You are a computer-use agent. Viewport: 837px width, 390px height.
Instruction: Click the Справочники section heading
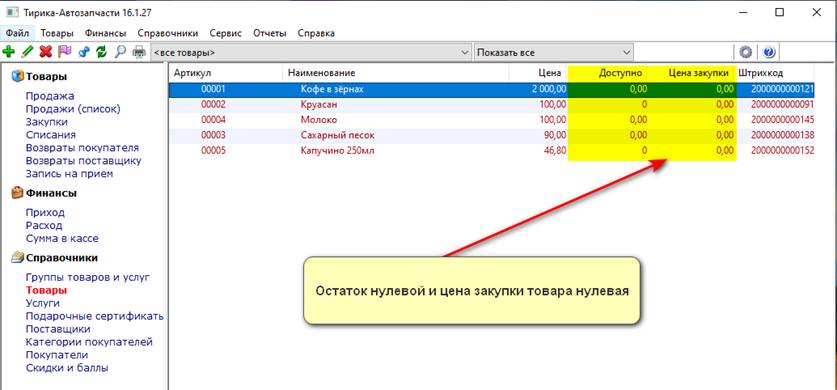coord(62,258)
